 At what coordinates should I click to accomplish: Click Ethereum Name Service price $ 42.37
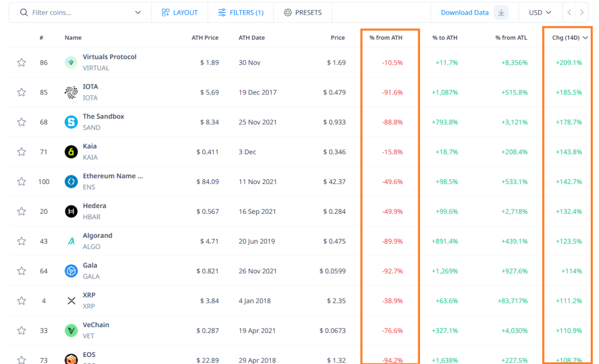point(334,182)
